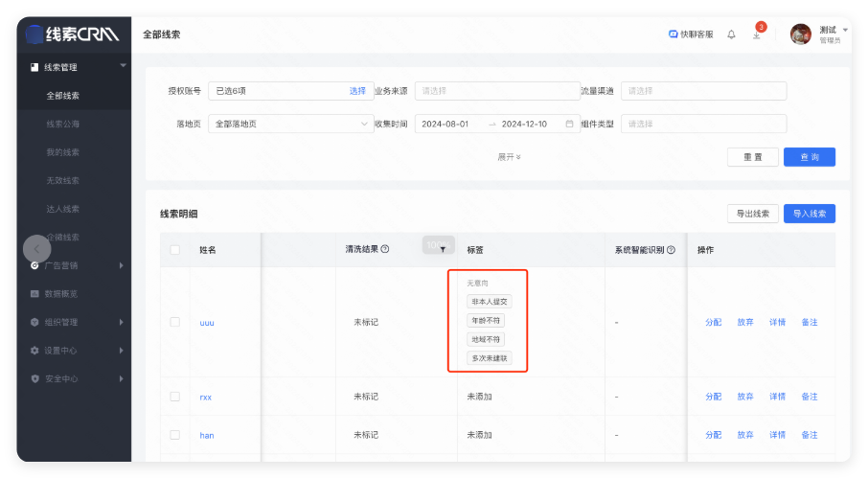This screenshot has width=868, height=478.
Task: Open notifications bell icon
Action: [x=731, y=34]
